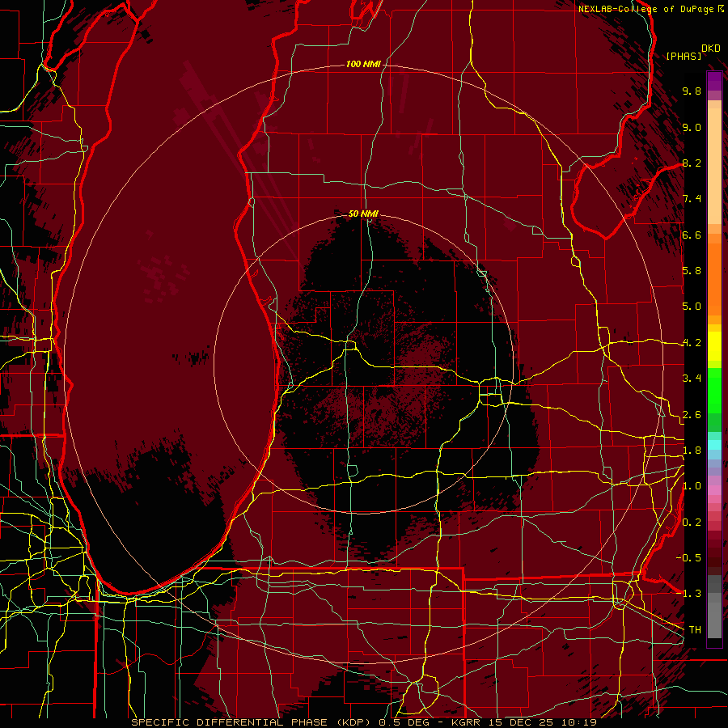Click the TH threshold label on legend

[695, 630]
